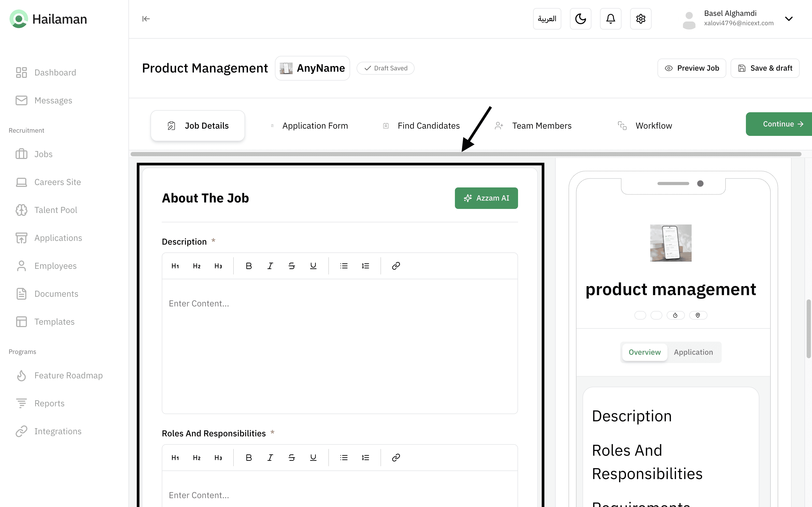Click the Azzam AI button
This screenshot has width=812, height=507.
click(486, 198)
